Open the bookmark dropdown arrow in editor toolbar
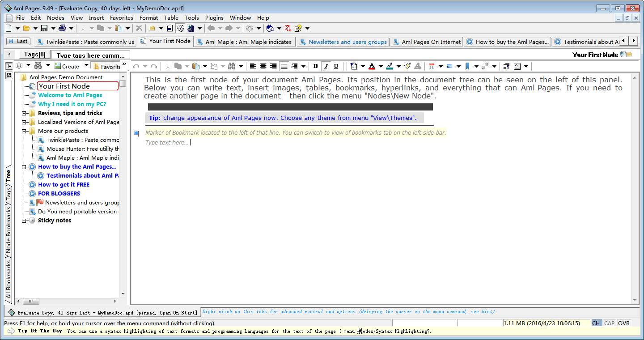 click(476, 66)
